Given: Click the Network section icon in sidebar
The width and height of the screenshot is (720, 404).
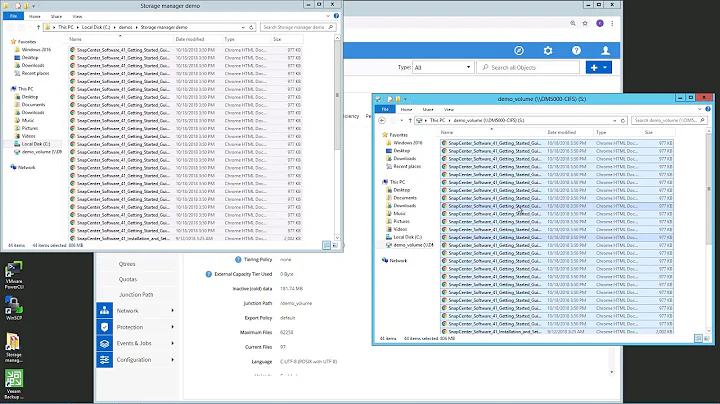Looking at the screenshot, I should 105,311.
